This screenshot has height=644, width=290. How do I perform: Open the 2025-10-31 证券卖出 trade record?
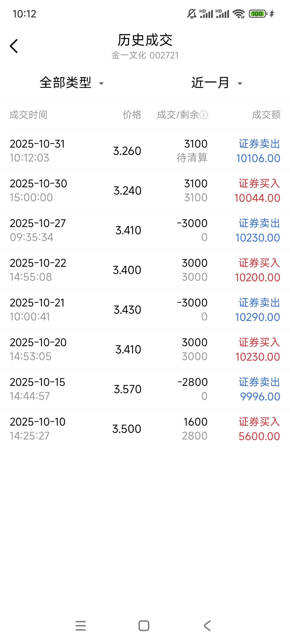[x=145, y=151]
